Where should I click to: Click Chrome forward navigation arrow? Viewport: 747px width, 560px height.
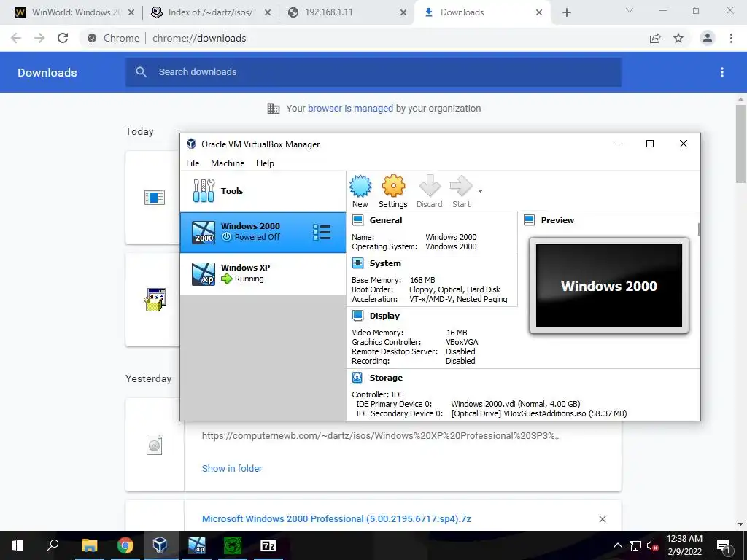click(39, 38)
